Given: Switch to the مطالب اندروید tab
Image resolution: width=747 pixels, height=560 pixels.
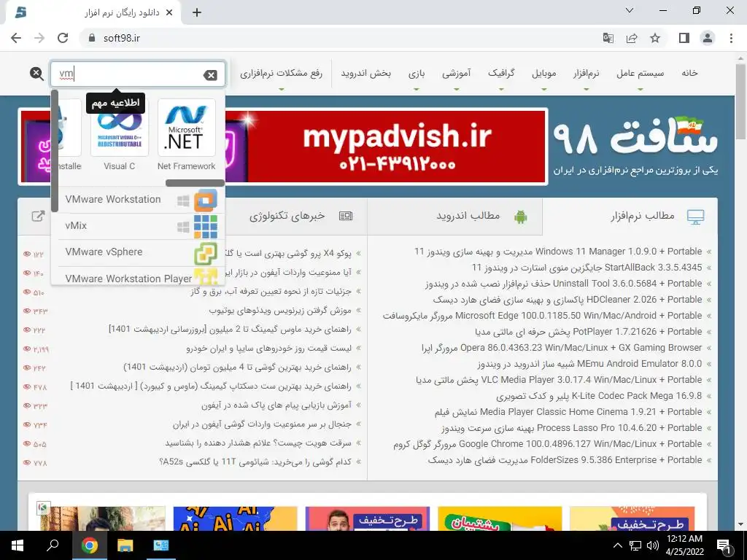Looking at the screenshot, I should click(x=454, y=216).
